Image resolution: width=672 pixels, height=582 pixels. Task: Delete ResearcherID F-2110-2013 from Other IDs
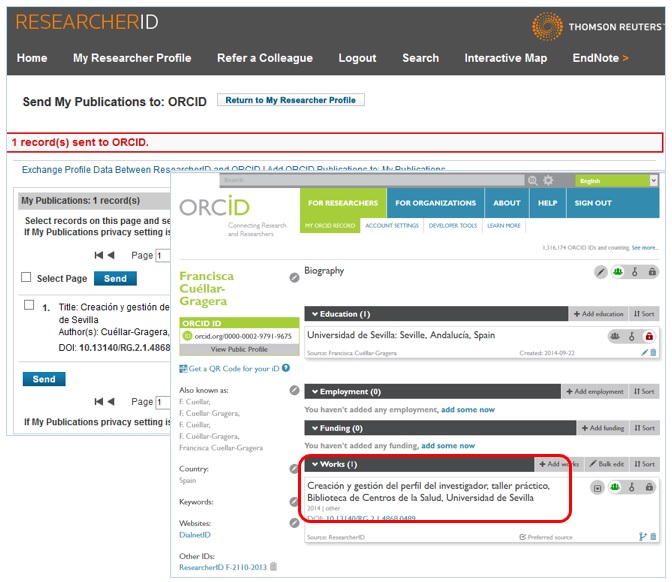pyautogui.click(x=273, y=567)
